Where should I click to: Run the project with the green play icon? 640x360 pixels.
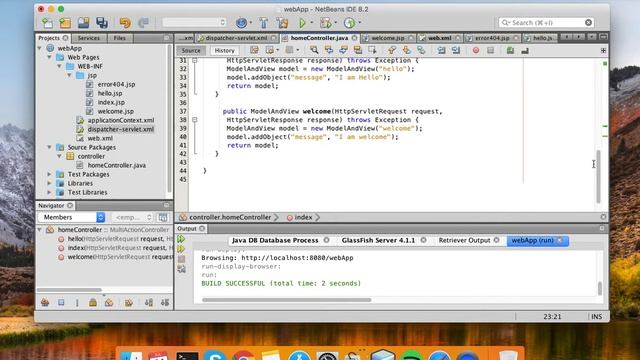(x=302, y=22)
